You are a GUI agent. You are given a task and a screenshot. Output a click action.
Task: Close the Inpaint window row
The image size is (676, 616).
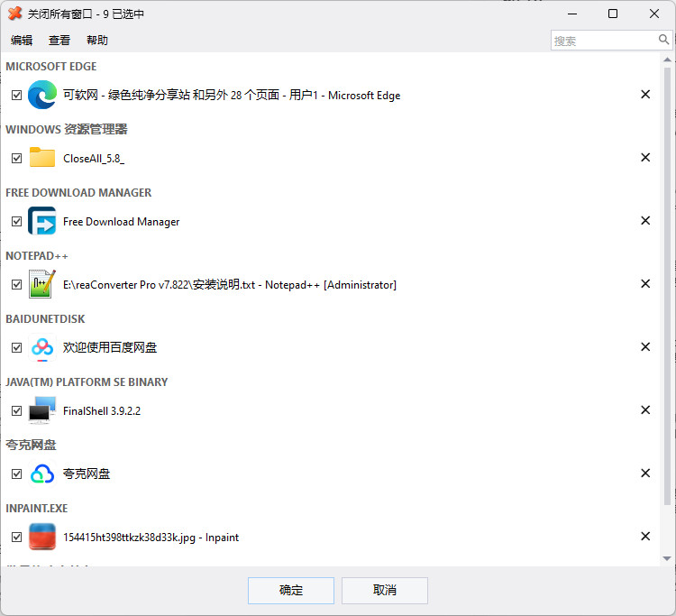coord(645,537)
